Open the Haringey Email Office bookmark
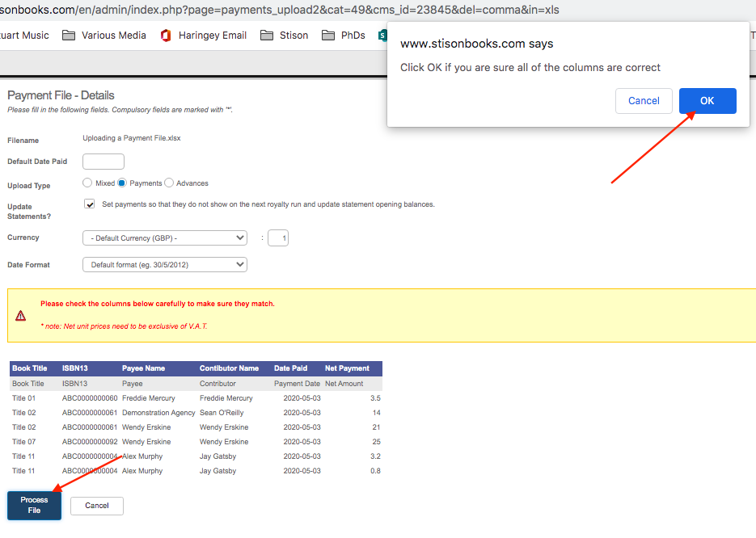Viewport: 756px width, 538px height. [x=203, y=36]
